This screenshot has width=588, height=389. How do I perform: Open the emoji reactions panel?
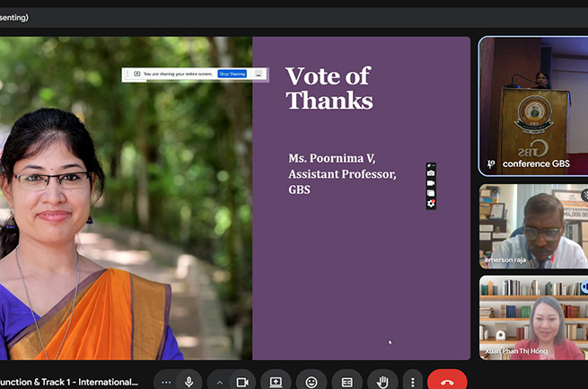[x=312, y=382]
